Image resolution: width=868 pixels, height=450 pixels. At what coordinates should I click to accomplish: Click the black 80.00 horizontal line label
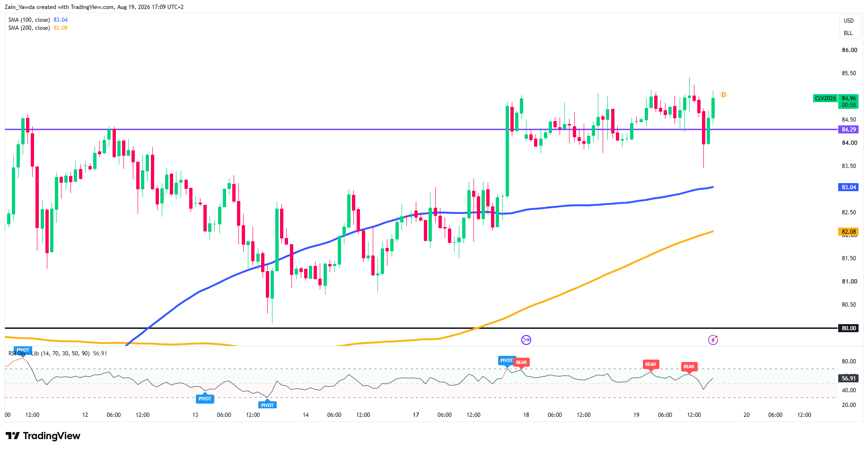coord(849,328)
